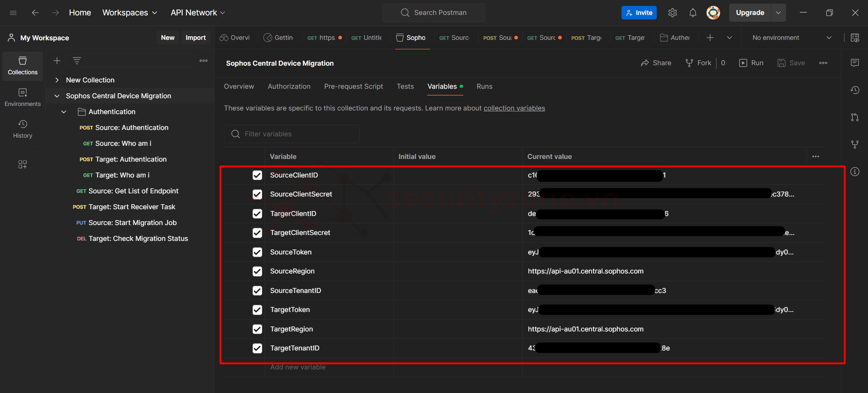The height and width of the screenshot is (393, 868).
Task: Open the Workspaces dropdown
Action: click(x=130, y=13)
